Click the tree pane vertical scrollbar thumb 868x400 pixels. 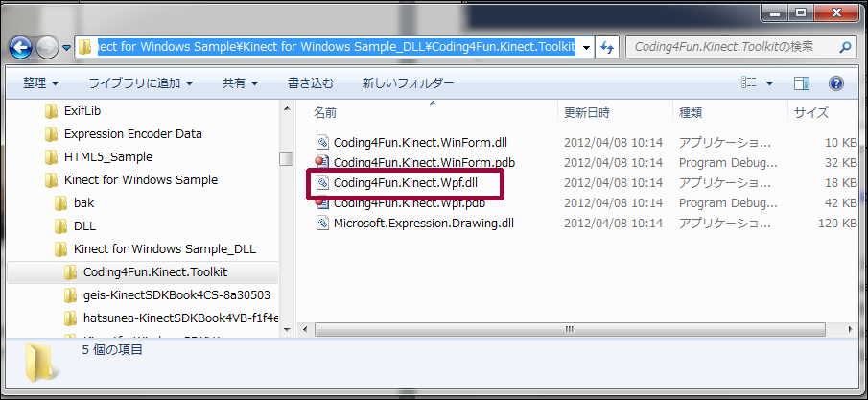(286, 158)
